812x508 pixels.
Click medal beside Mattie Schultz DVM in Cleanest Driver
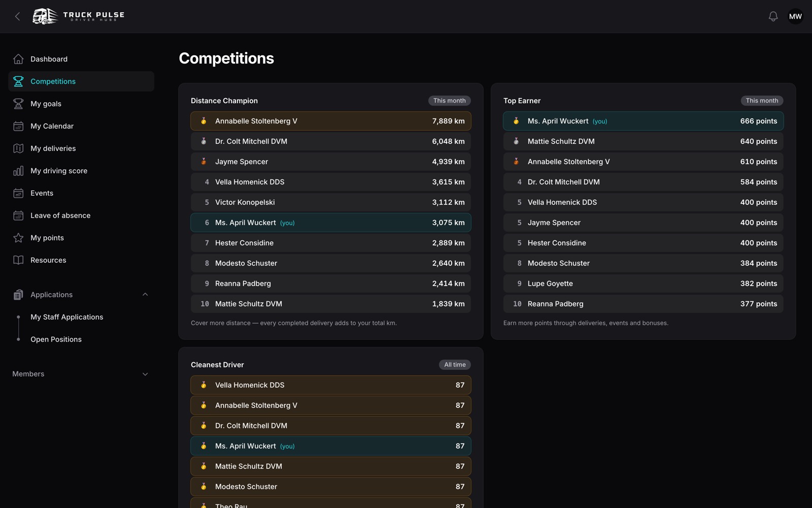pos(204,466)
